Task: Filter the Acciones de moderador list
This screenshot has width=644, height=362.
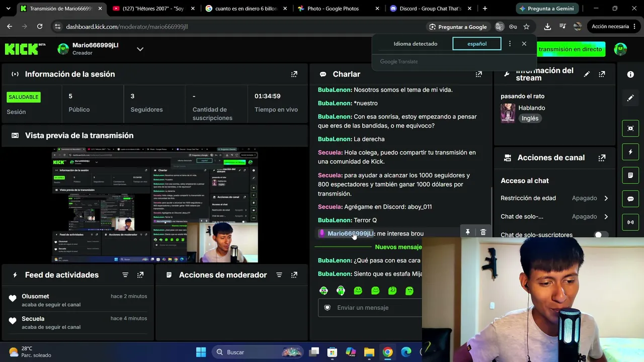Action: 279,275
